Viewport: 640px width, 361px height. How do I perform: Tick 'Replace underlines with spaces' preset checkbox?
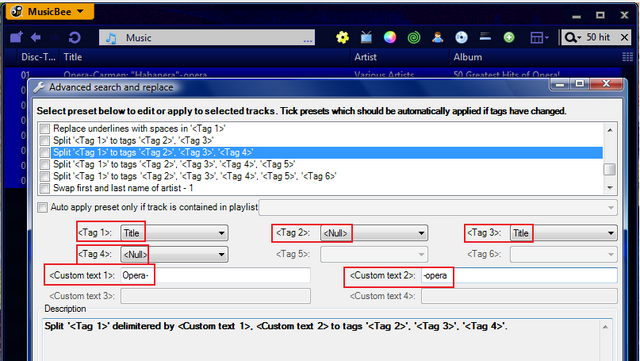pos(45,129)
